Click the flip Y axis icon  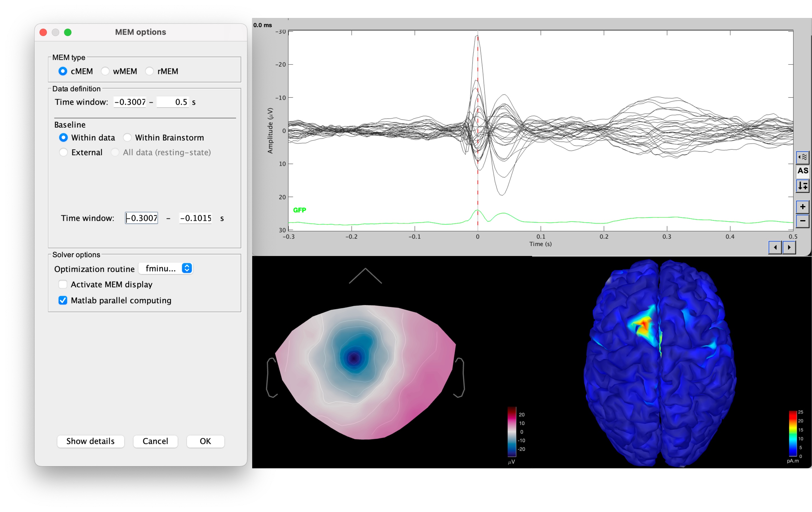[802, 186]
